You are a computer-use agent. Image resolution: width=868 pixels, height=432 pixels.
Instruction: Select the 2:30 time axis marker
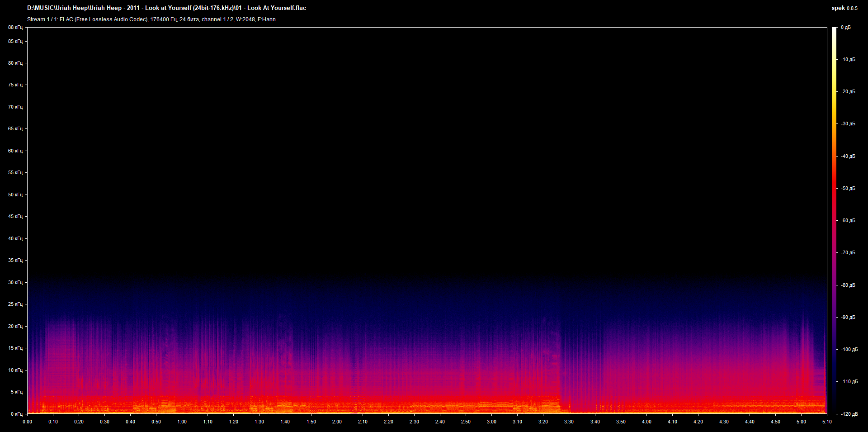coord(414,422)
